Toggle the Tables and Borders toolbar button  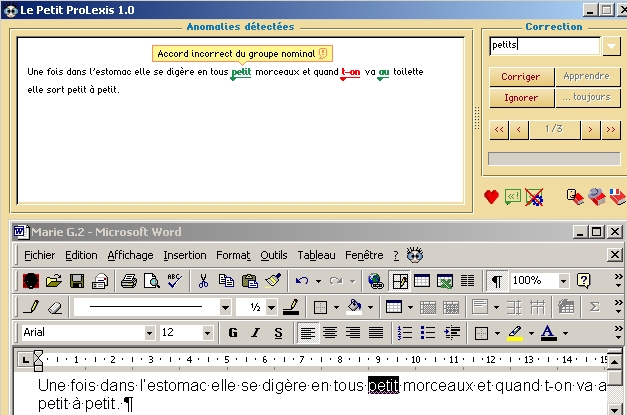point(399,281)
